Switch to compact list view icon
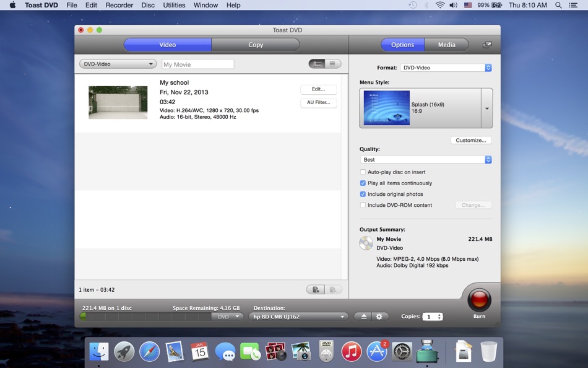The image size is (588, 368). [332, 64]
